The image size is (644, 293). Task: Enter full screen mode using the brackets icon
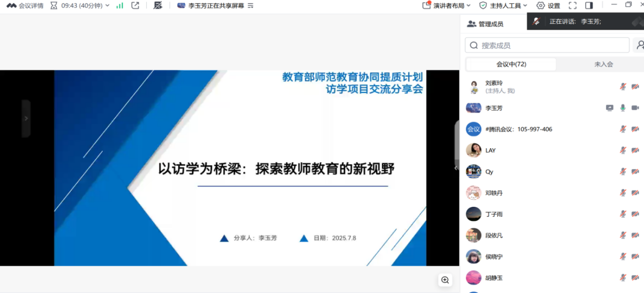tap(573, 6)
